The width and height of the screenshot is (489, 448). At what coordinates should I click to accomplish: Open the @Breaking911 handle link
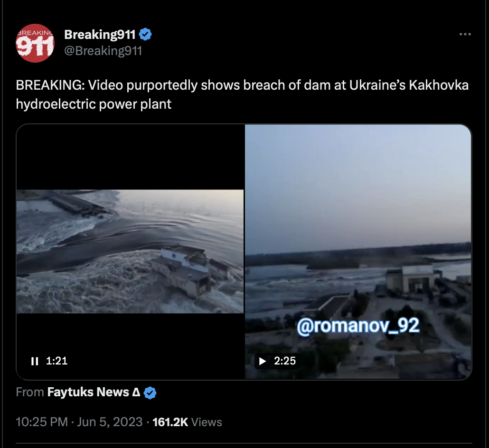click(103, 51)
